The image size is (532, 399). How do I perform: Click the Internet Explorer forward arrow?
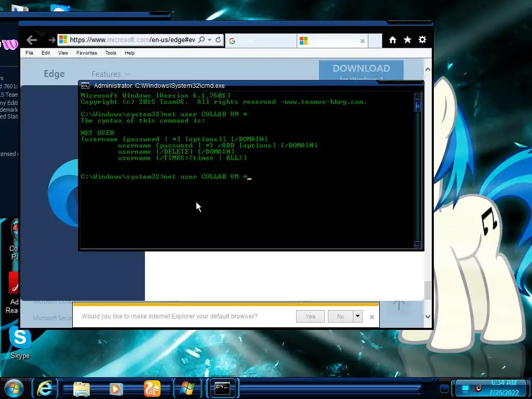point(51,40)
